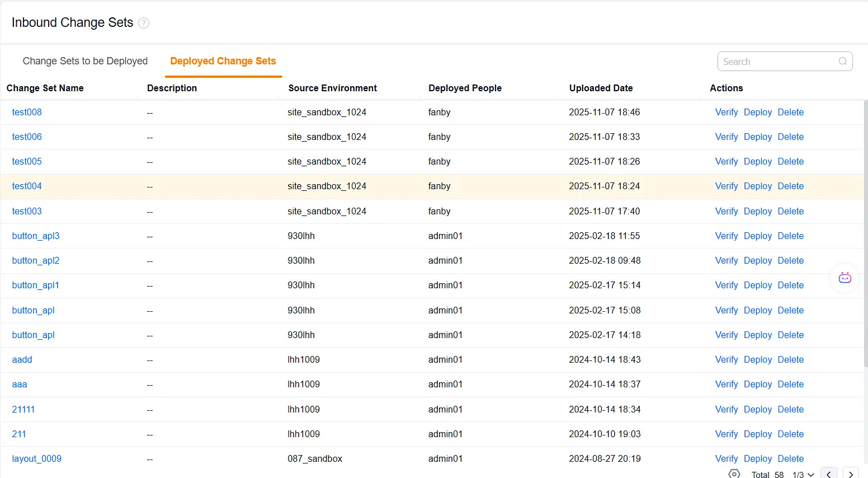Deploy the 21111 change set

coord(758,409)
